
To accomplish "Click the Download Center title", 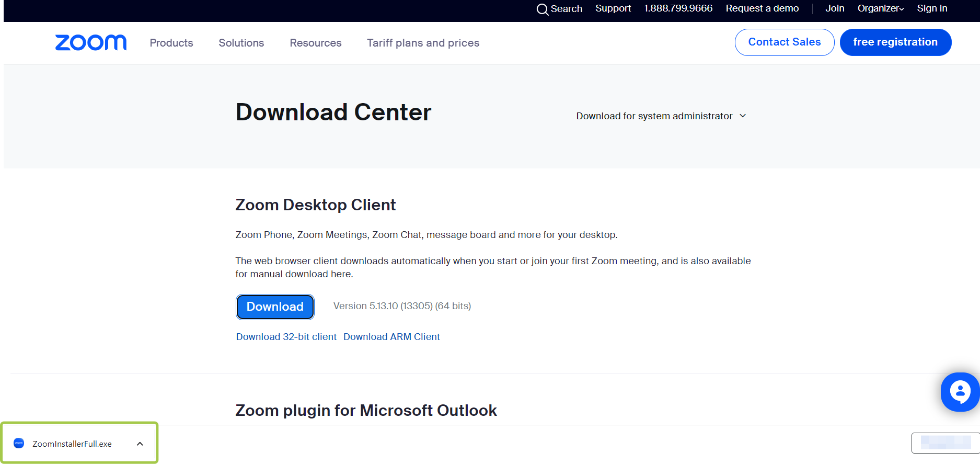I will tap(333, 112).
